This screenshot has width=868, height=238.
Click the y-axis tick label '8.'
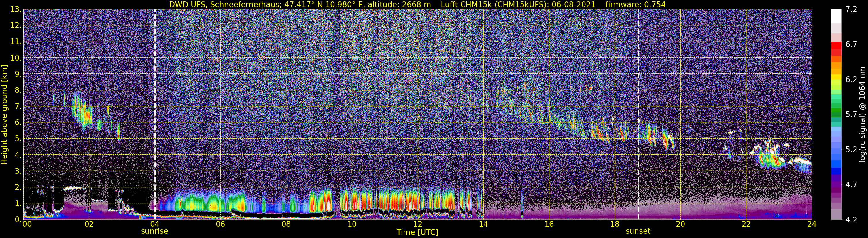pyautogui.click(x=18, y=90)
